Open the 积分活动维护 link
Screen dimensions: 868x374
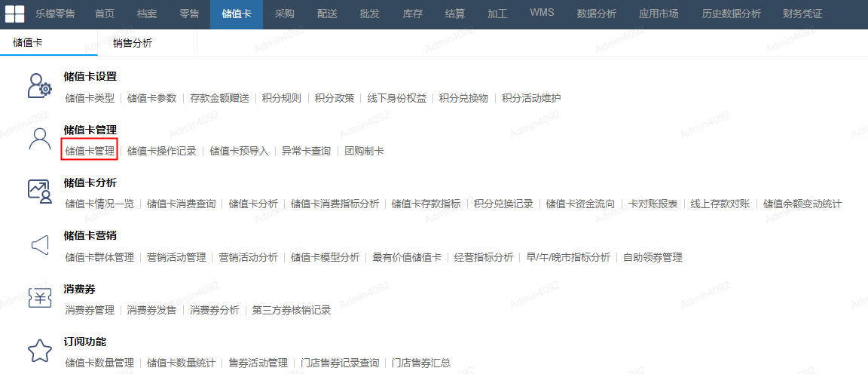[531, 98]
